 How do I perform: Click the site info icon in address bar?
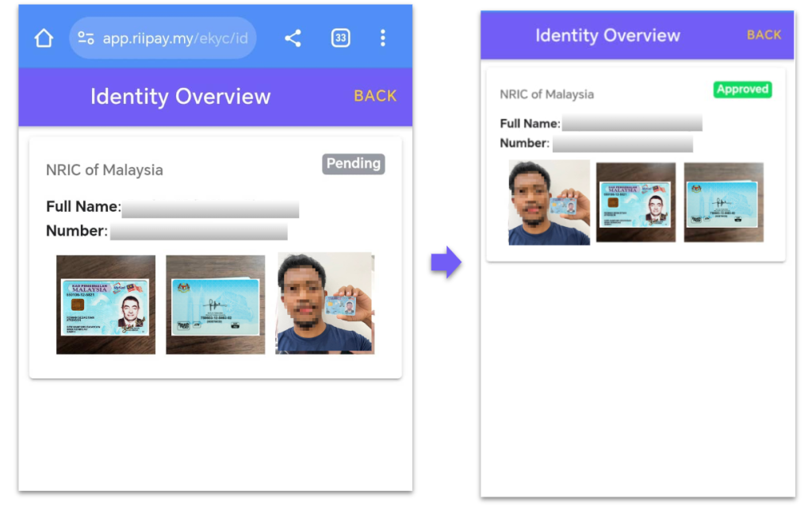pyautogui.click(x=86, y=38)
